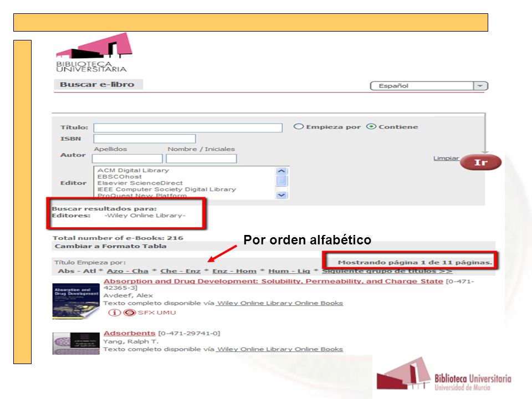The width and height of the screenshot is (532, 399).
Task: Click Cambiar a Formato Tabla
Action: click(x=111, y=246)
